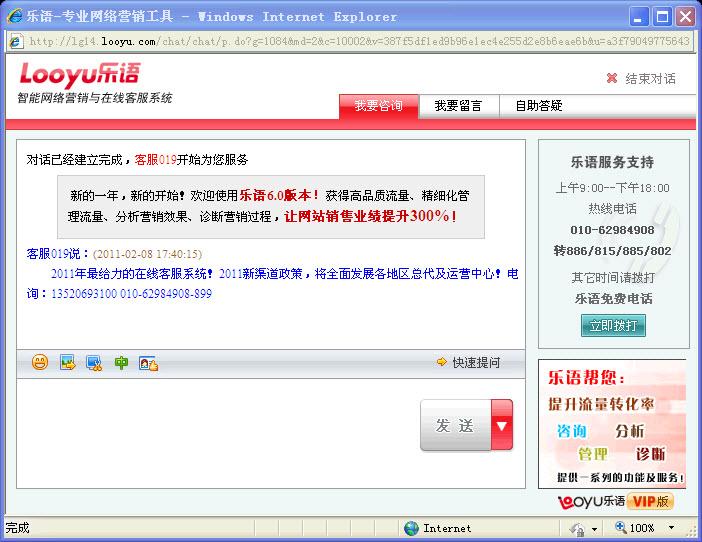702x542 pixels.
Task: Click the 管理 word in the ad
Action: click(x=593, y=454)
